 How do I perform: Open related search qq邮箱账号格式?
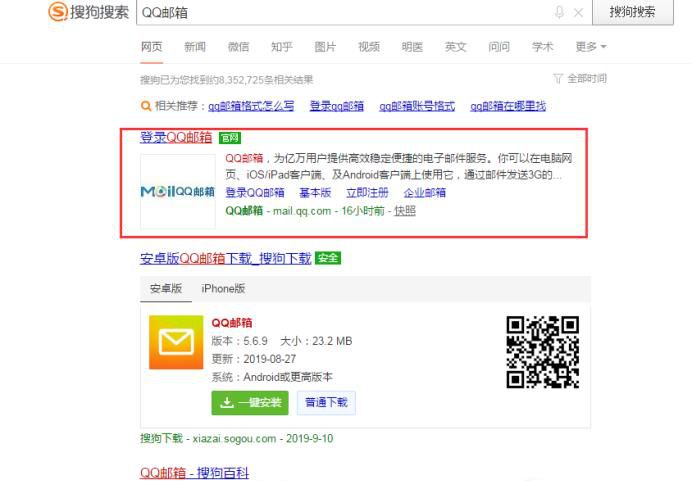pyautogui.click(x=417, y=106)
